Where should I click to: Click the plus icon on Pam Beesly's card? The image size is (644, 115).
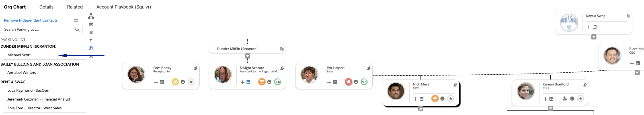[x=156, y=82]
